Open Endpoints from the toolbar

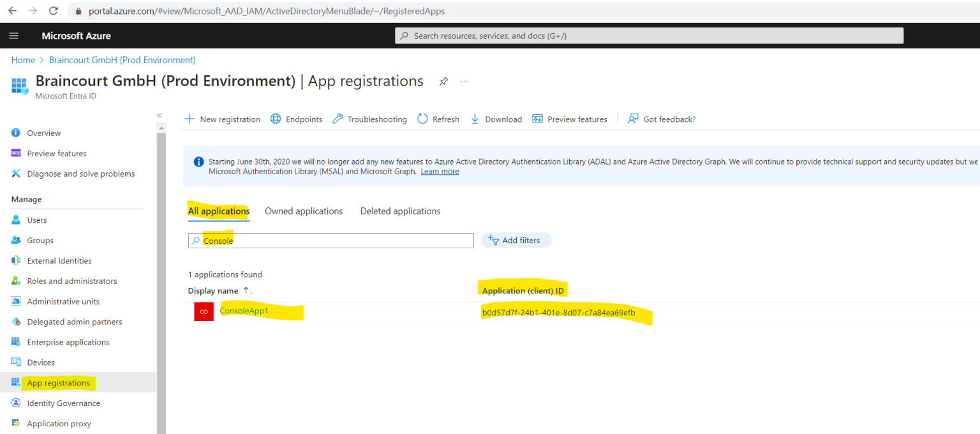[x=296, y=119]
